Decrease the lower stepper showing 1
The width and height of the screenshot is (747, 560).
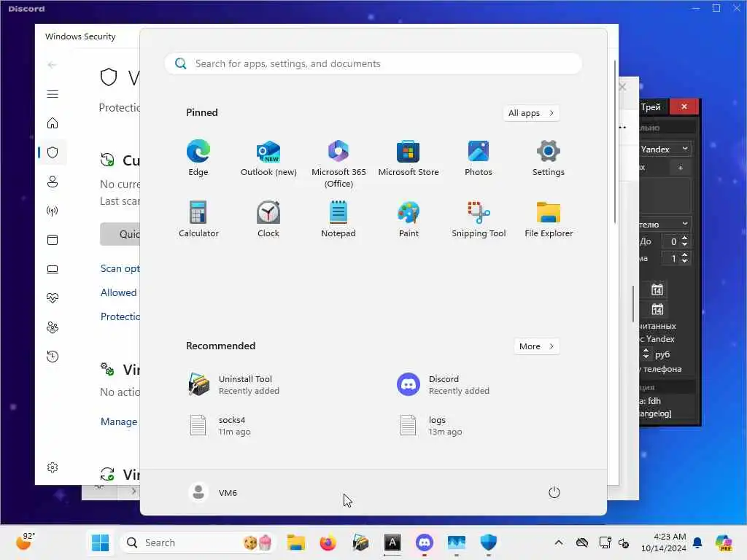[x=684, y=262]
